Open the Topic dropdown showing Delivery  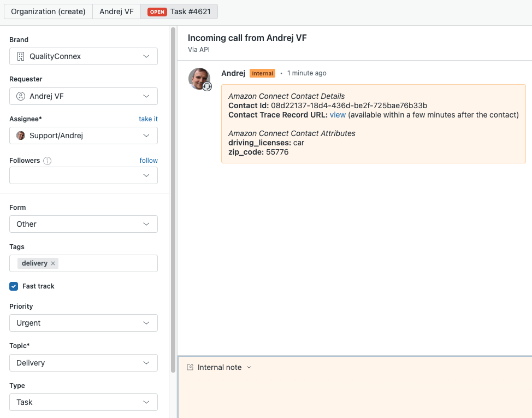click(146, 363)
